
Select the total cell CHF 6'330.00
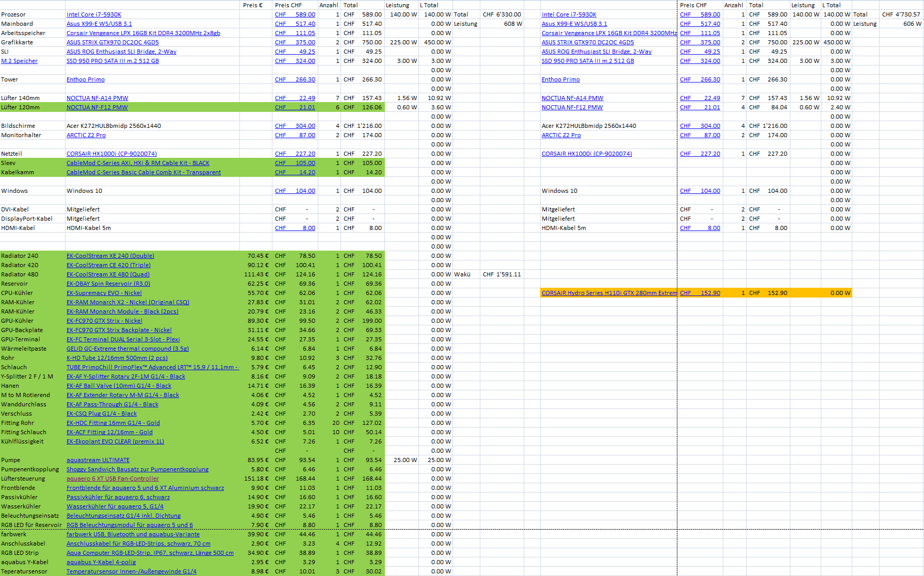pos(502,14)
